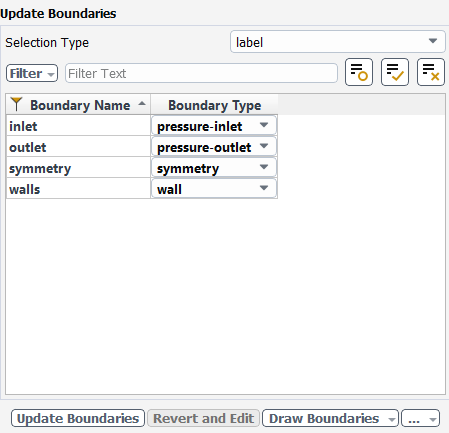This screenshot has height=433, width=449.
Task: Select the outlet boundary row
Action: (78, 147)
